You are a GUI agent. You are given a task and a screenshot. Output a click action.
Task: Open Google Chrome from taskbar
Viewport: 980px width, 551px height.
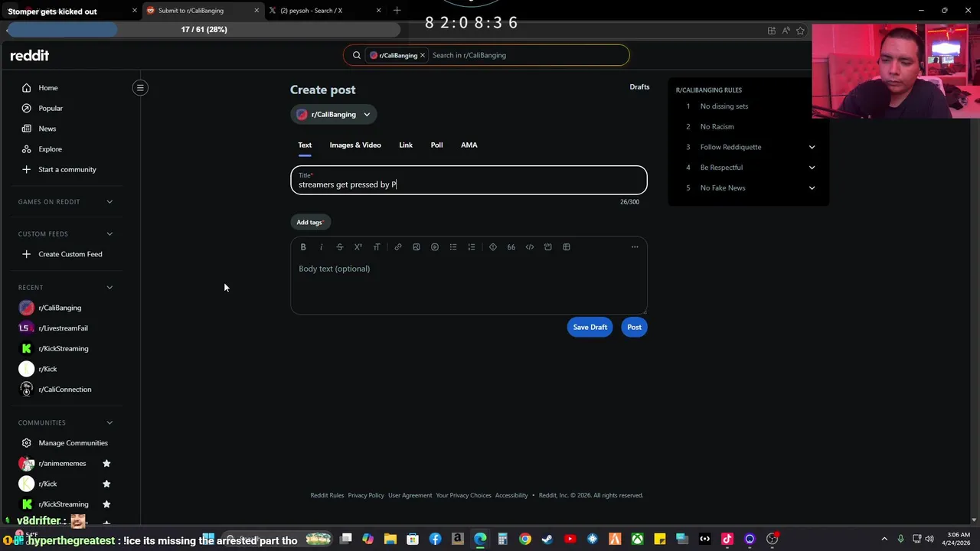pos(525,539)
